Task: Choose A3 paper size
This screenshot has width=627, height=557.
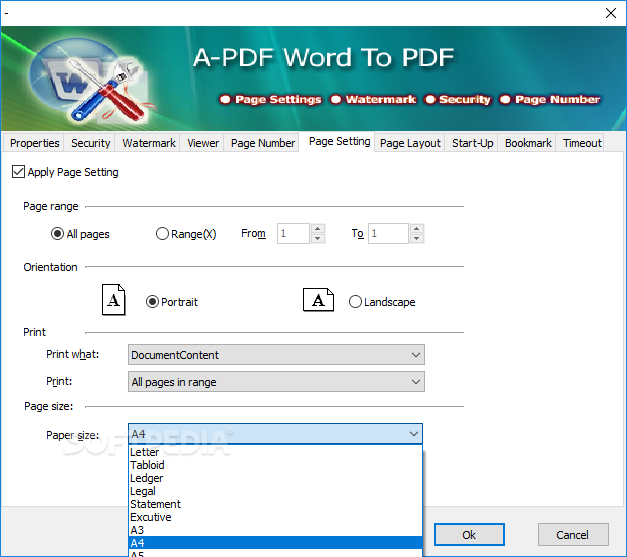Action: [275, 530]
